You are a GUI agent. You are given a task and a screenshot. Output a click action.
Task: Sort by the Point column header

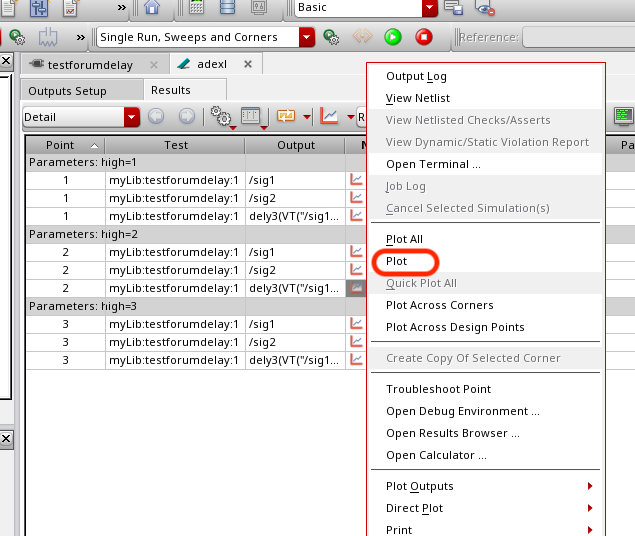[65, 145]
